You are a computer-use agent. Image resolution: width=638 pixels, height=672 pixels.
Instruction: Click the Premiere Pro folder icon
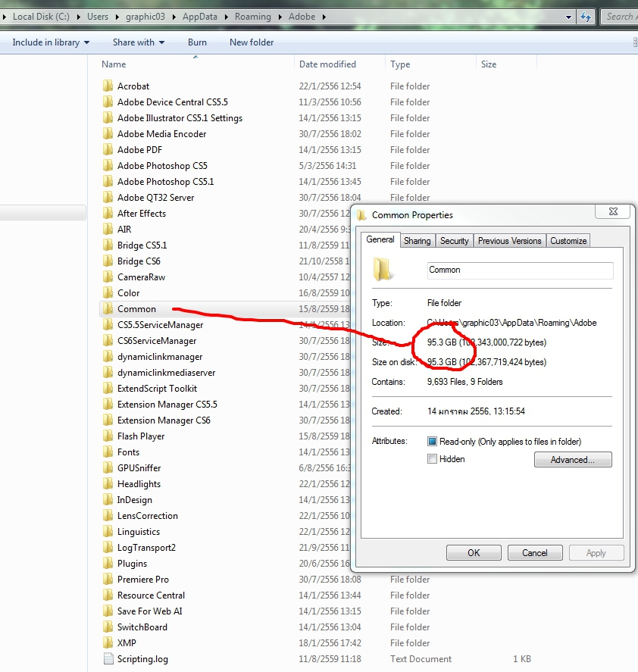click(x=108, y=579)
